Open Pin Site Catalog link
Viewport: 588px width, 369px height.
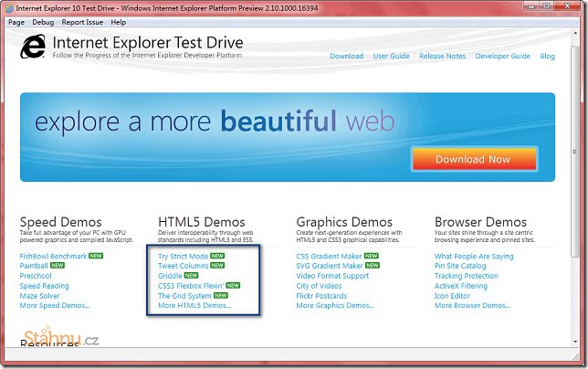[x=460, y=266]
